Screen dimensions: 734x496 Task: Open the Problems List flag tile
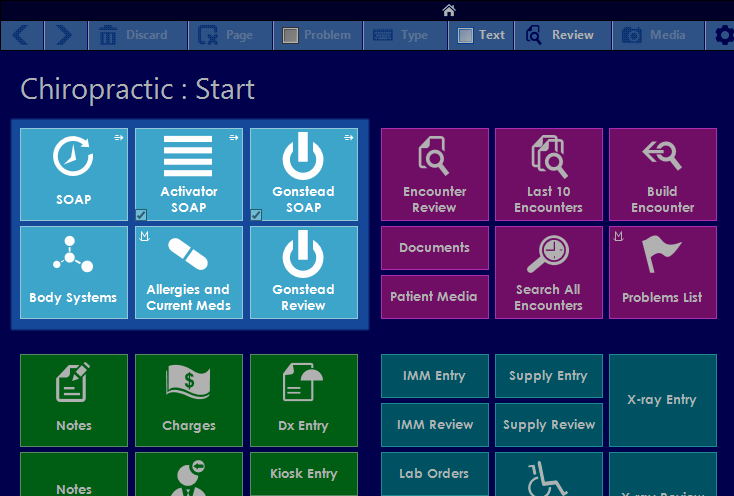[663, 272]
